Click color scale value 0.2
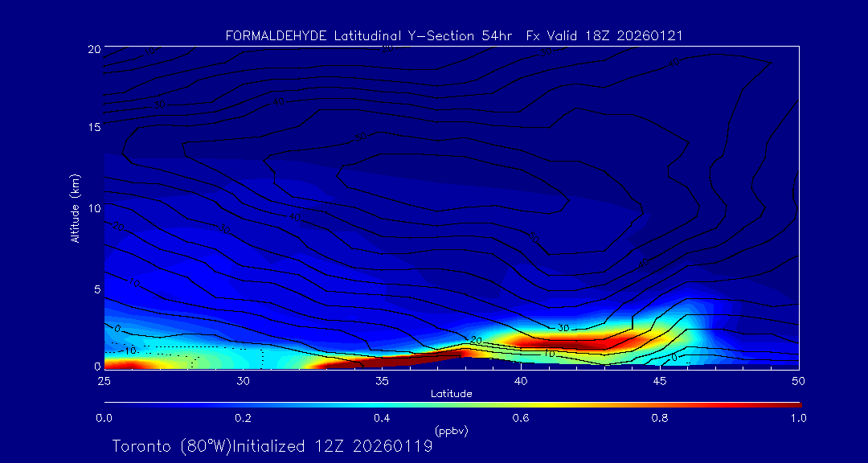Image resolution: width=868 pixels, height=463 pixels. [243, 418]
